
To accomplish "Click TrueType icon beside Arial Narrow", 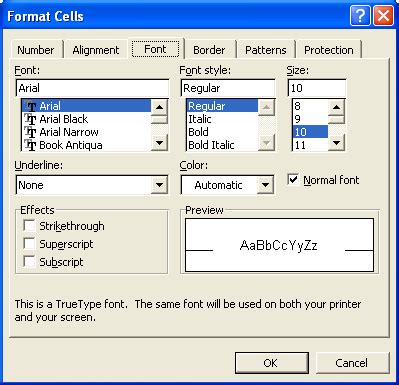I will pyautogui.click(x=30, y=132).
